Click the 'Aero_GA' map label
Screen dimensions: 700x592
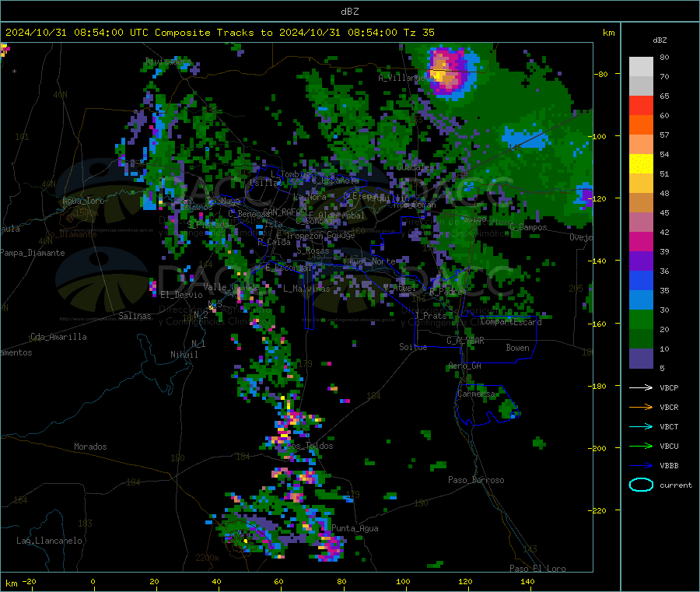click(x=465, y=366)
